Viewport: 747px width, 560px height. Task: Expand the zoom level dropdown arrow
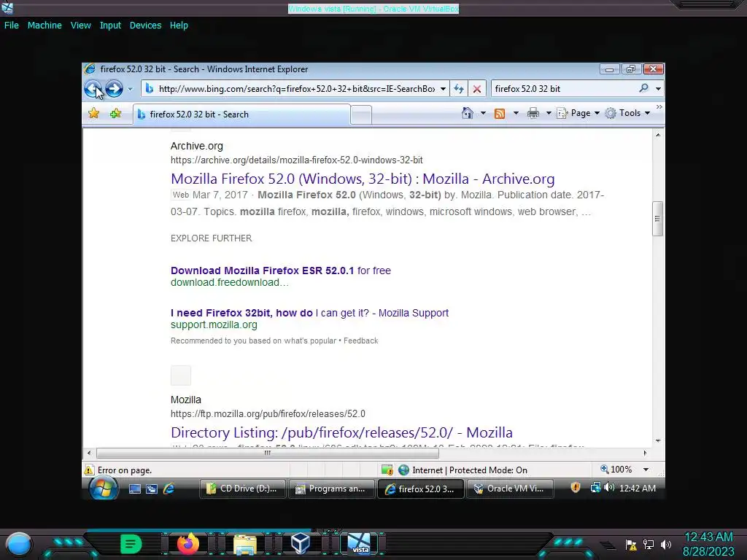pos(646,470)
